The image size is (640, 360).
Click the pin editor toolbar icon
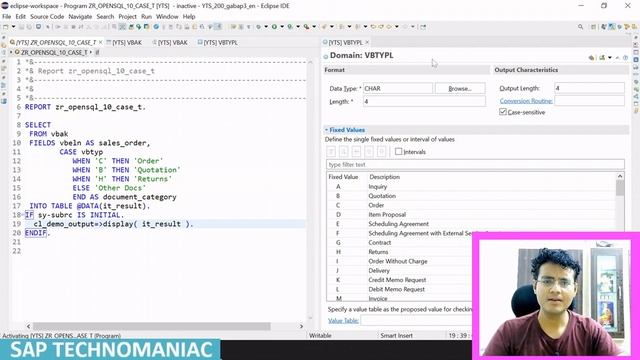423,27
